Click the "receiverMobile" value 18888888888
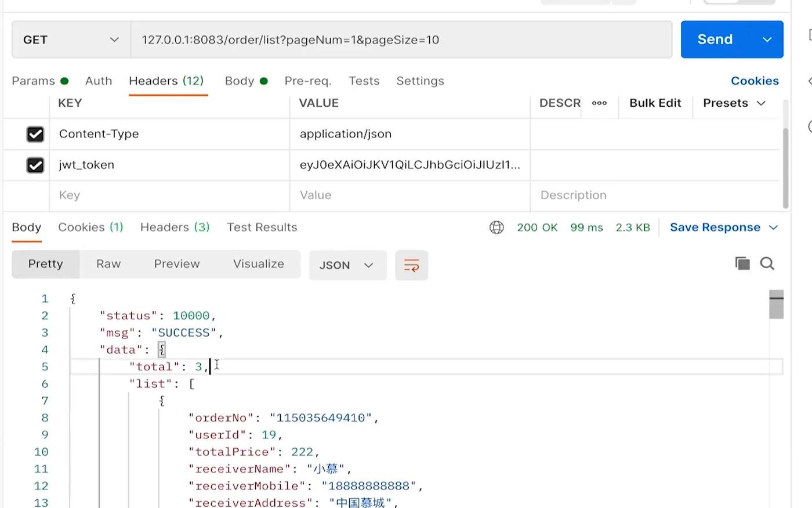Image resolution: width=812 pixels, height=508 pixels. 369,486
